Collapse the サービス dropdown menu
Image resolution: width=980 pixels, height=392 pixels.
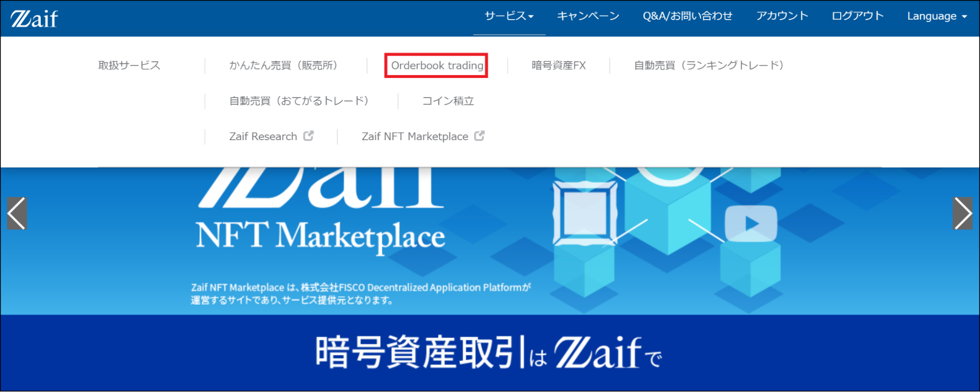(x=509, y=16)
